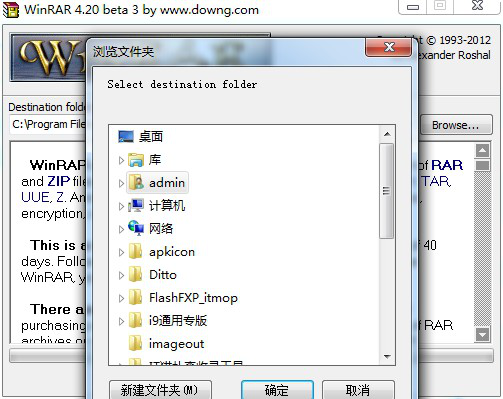Expand the Ditto folder node

(x=121, y=275)
